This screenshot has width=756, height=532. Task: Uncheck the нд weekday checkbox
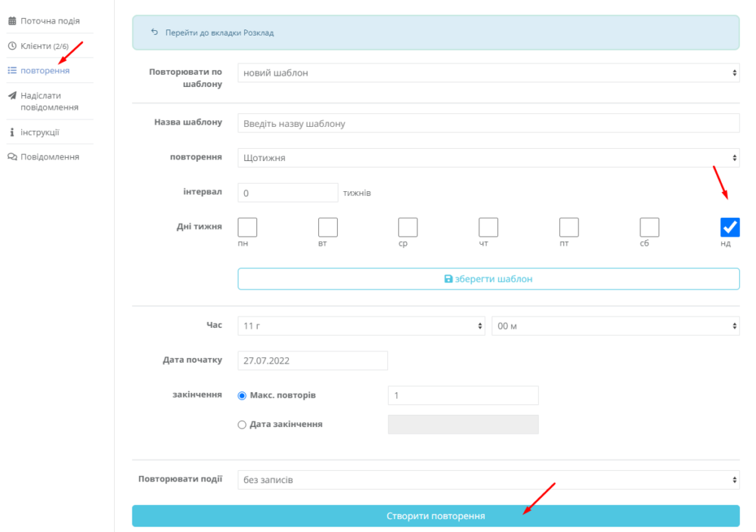point(730,227)
